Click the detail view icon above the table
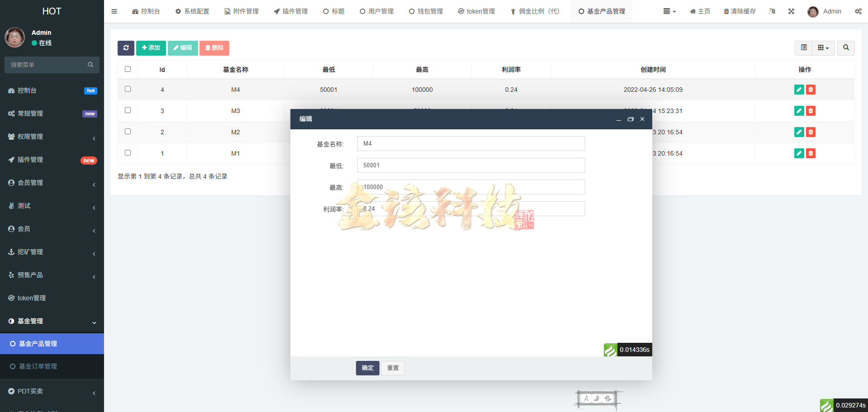The height and width of the screenshot is (412, 868). (x=804, y=48)
